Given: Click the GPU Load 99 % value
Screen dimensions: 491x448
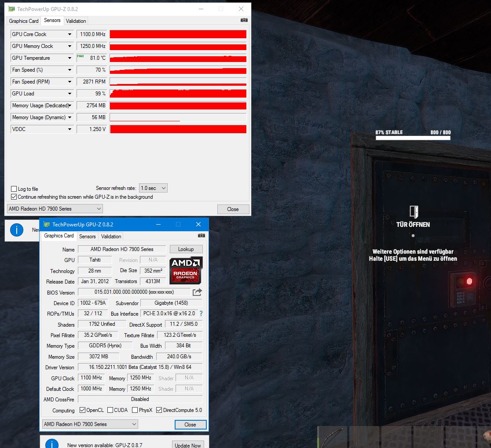Looking at the screenshot, I should 92,94.
